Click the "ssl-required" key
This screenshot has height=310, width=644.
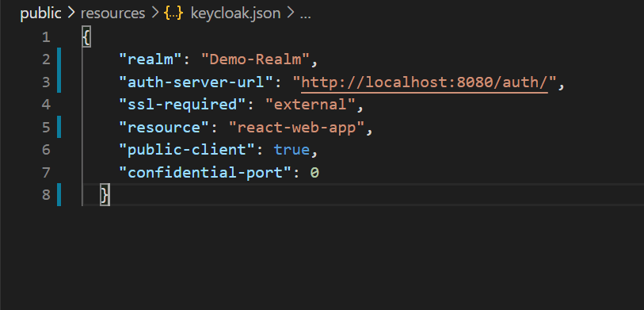pos(183,105)
